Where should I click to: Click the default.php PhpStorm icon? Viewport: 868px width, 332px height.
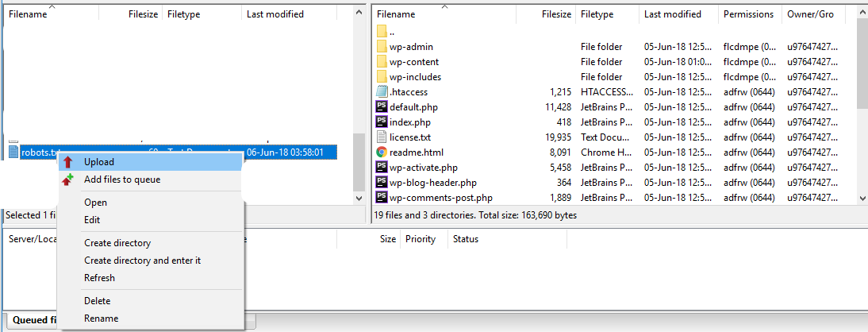point(382,107)
